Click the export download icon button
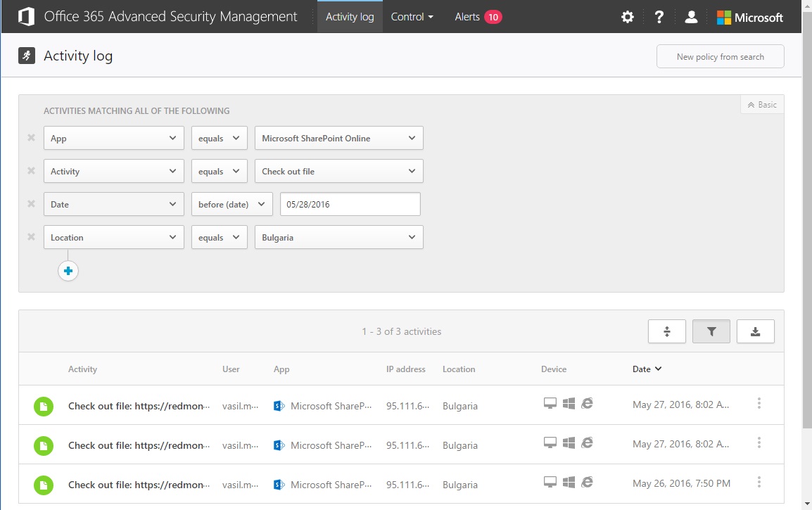Screen dimensions: 812x510 pos(755,331)
